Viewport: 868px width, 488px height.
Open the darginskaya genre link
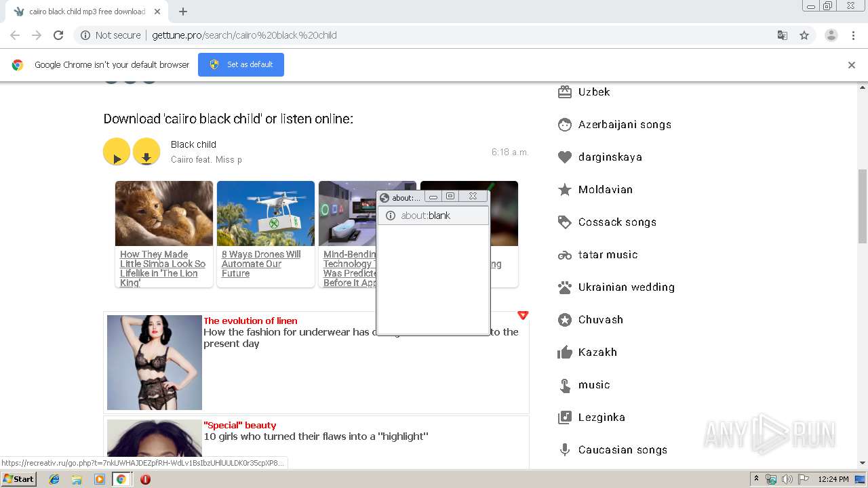coord(610,157)
